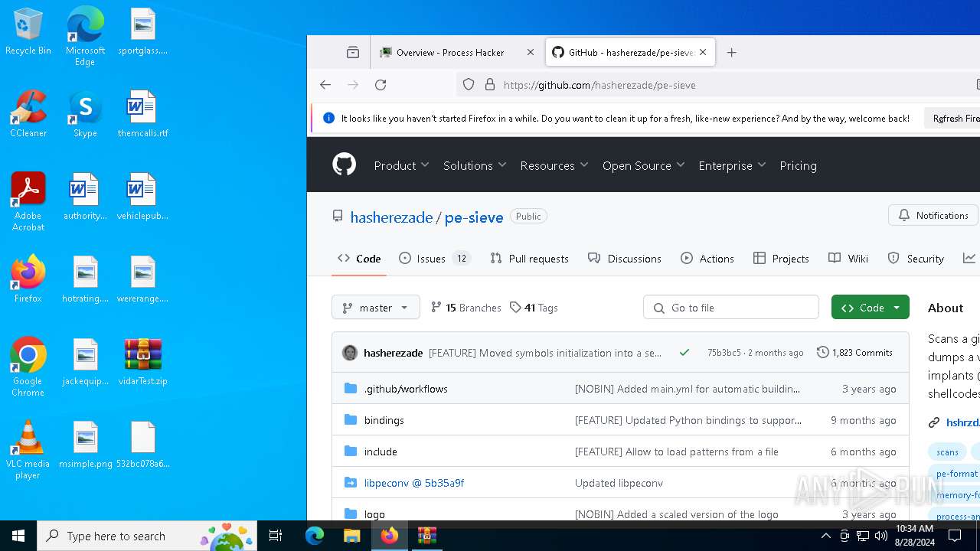Open the Windows notification center
This screenshot has height=551, width=980.
(x=955, y=536)
